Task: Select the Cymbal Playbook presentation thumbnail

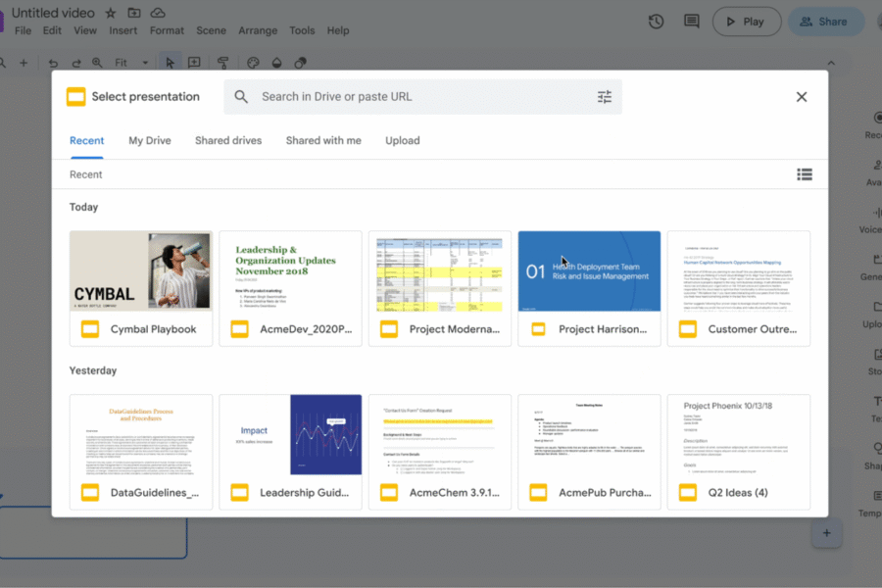Action: (140, 271)
